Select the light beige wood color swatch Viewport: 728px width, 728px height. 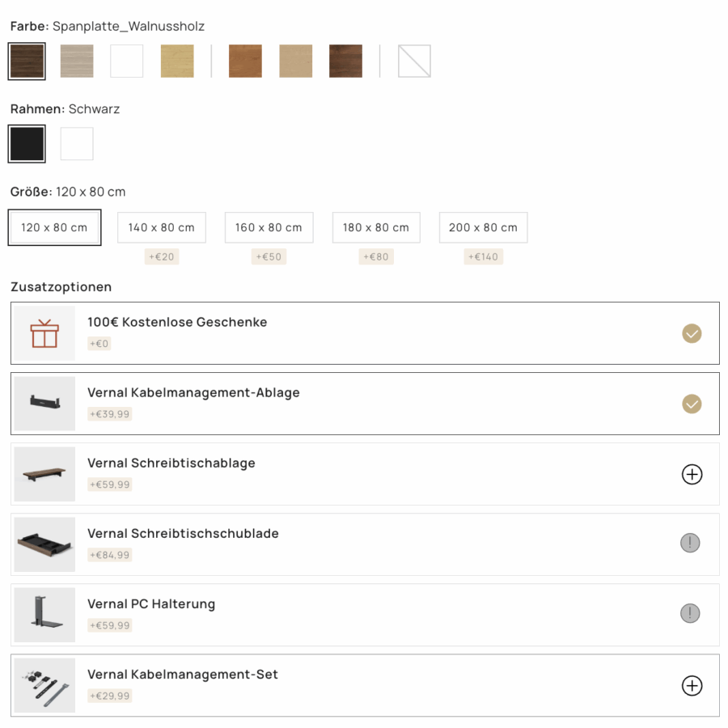[x=295, y=61]
